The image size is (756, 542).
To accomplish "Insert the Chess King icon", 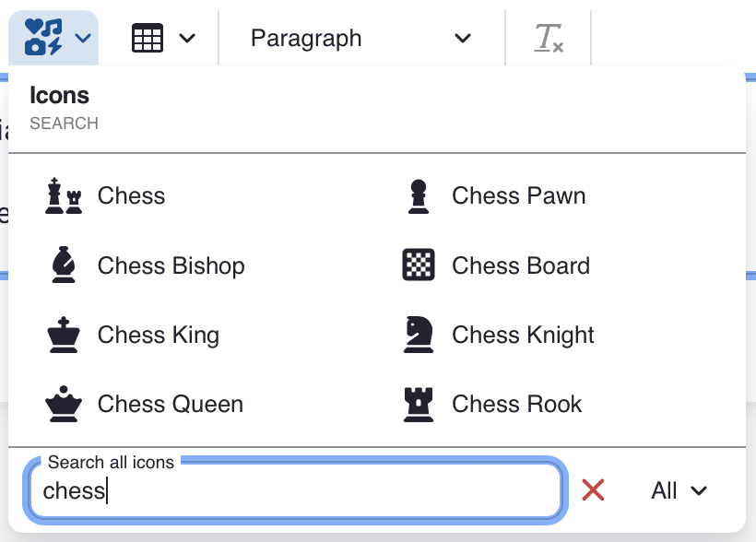I will click(x=64, y=335).
